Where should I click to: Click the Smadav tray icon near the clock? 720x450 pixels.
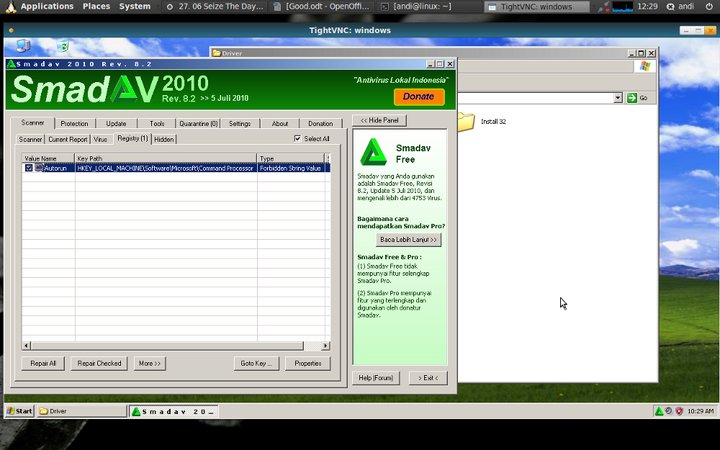coord(659,411)
